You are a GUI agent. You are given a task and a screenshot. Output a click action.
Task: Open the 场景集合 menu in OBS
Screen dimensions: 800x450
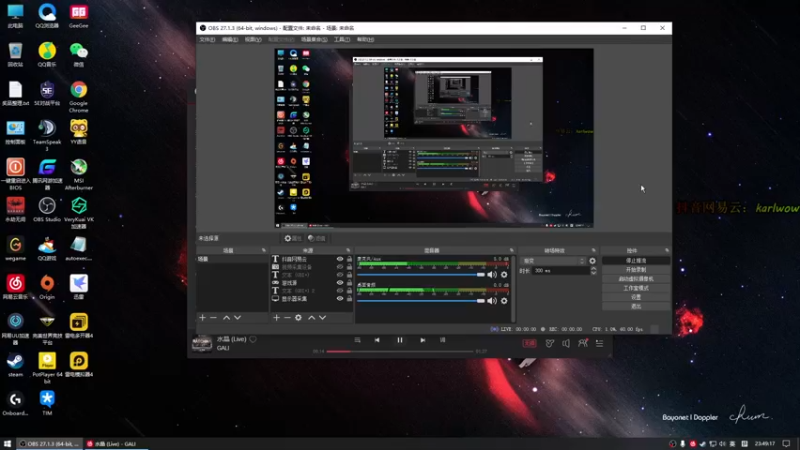coord(314,39)
